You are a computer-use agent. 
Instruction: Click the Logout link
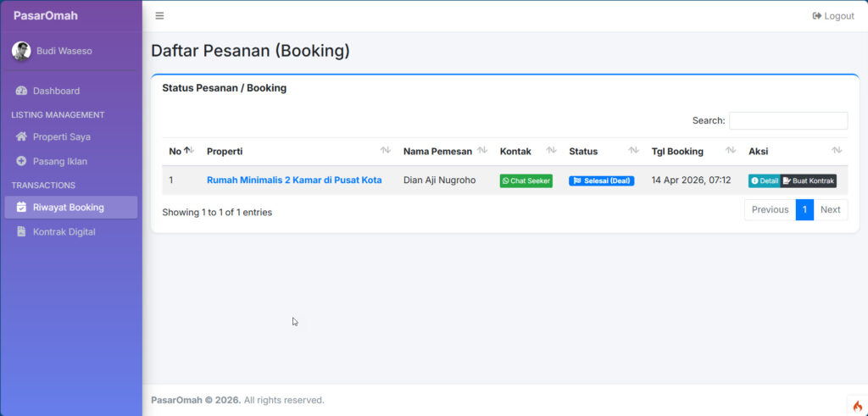pos(833,16)
